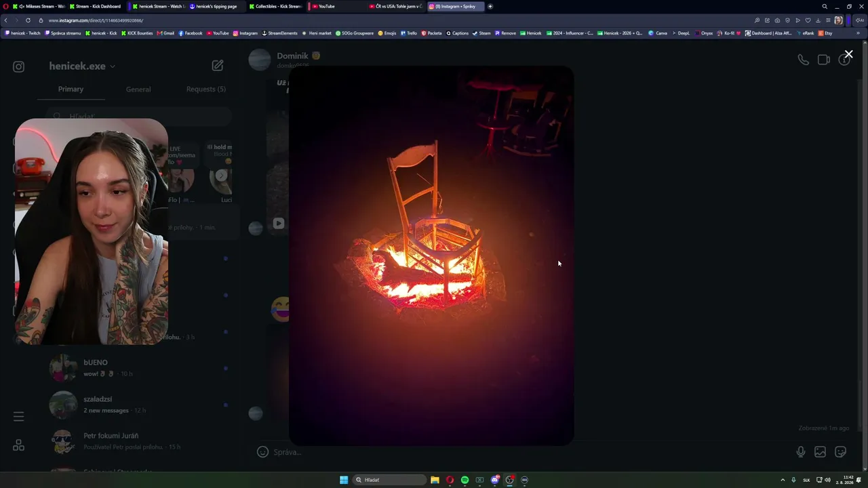
Task: Open the sticker picker icon
Action: click(841, 452)
